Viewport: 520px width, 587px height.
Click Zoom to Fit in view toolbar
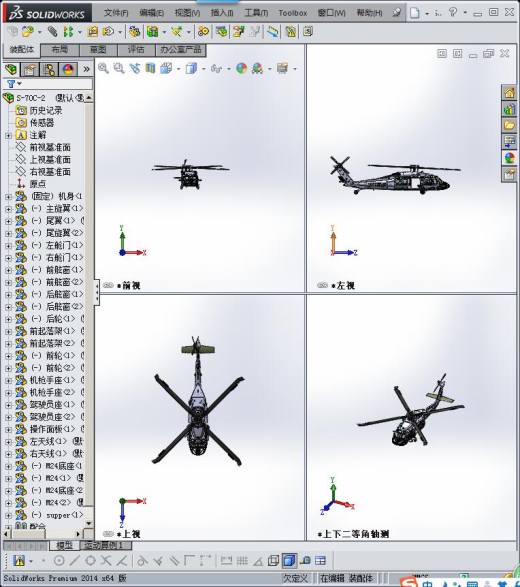point(103,68)
